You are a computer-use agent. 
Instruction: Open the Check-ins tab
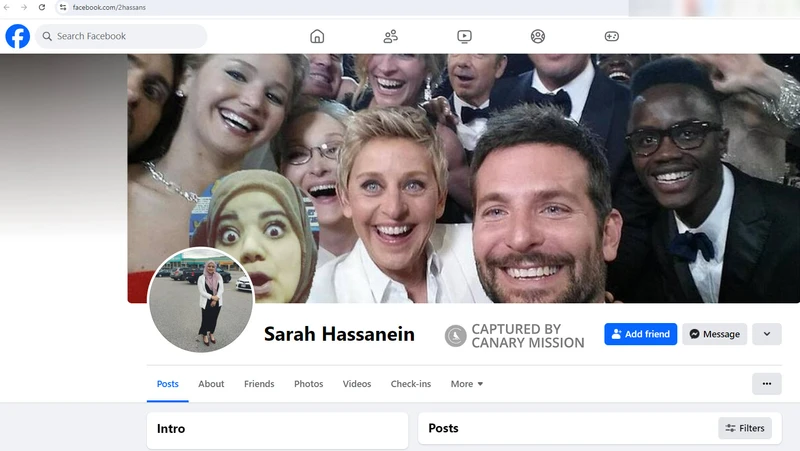[411, 384]
